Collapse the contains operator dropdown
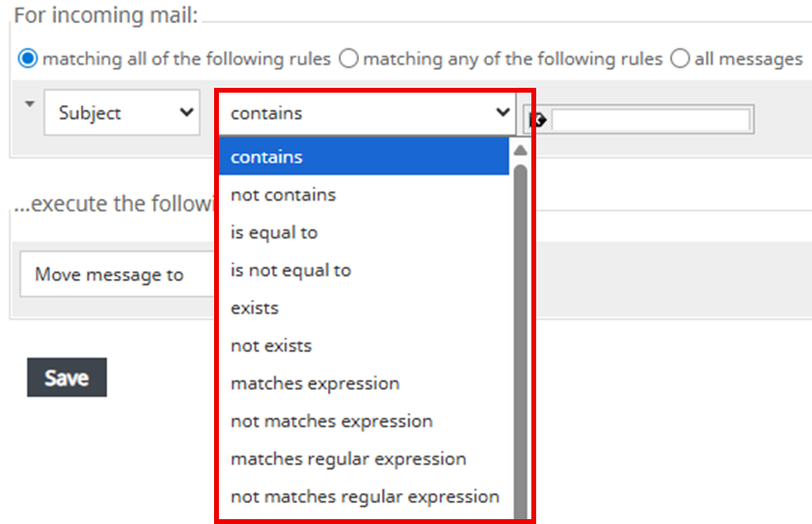This screenshot has height=524, width=812. point(367,113)
